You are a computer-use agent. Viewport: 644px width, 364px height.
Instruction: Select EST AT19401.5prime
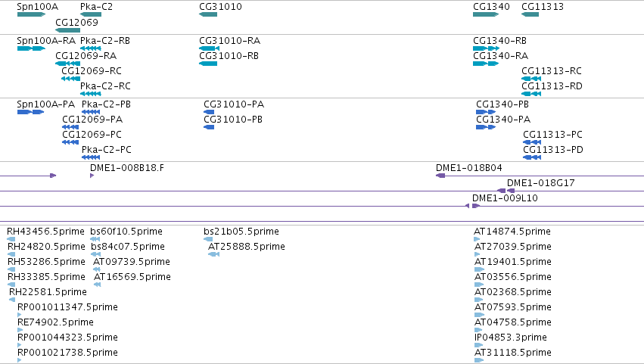tap(513, 262)
